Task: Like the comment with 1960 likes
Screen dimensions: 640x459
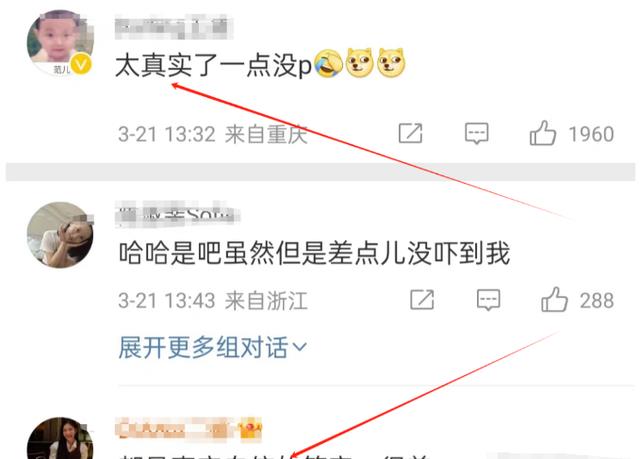Action: [x=543, y=133]
